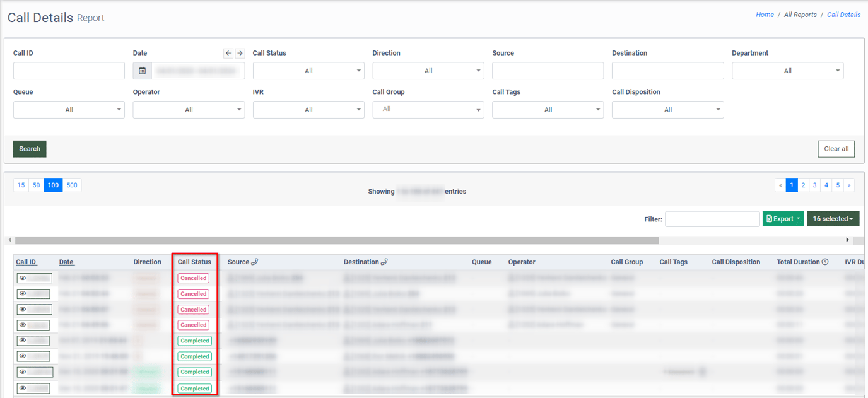Click the next date arrow button

pyautogui.click(x=240, y=54)
